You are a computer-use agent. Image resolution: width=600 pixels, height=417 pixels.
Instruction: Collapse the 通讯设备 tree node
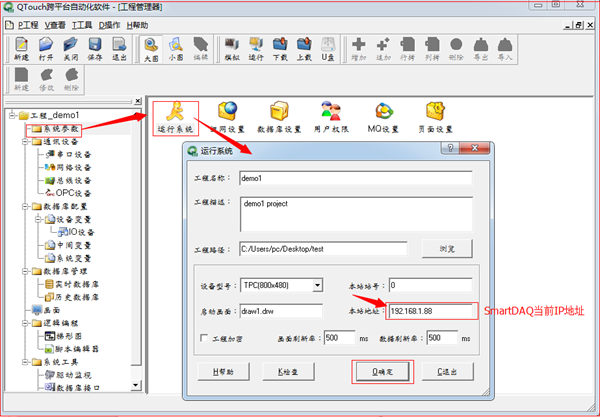[24, 141]
